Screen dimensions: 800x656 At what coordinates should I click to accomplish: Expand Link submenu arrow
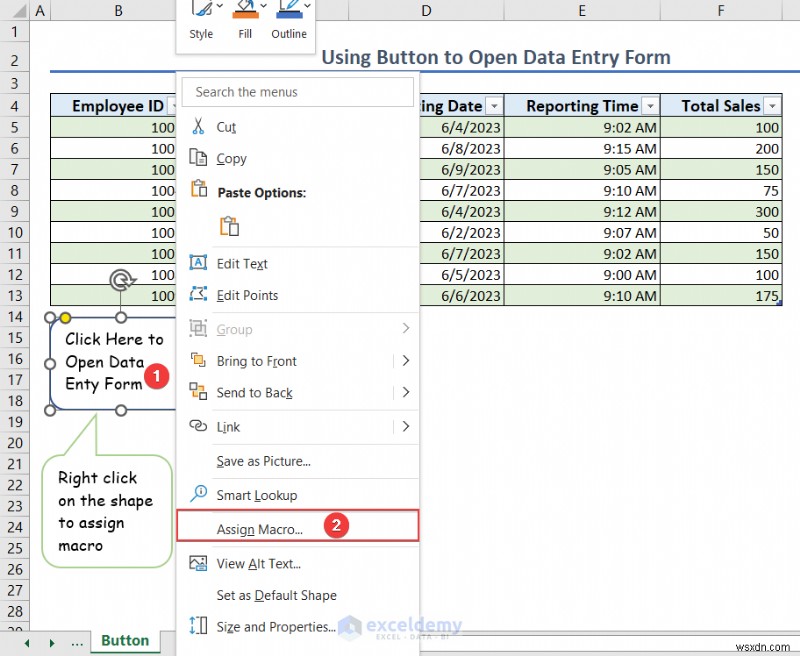click(x=406, y=426)
